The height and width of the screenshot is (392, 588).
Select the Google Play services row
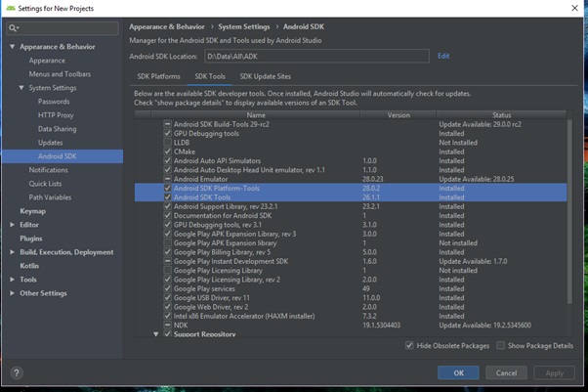coord(351,288)
